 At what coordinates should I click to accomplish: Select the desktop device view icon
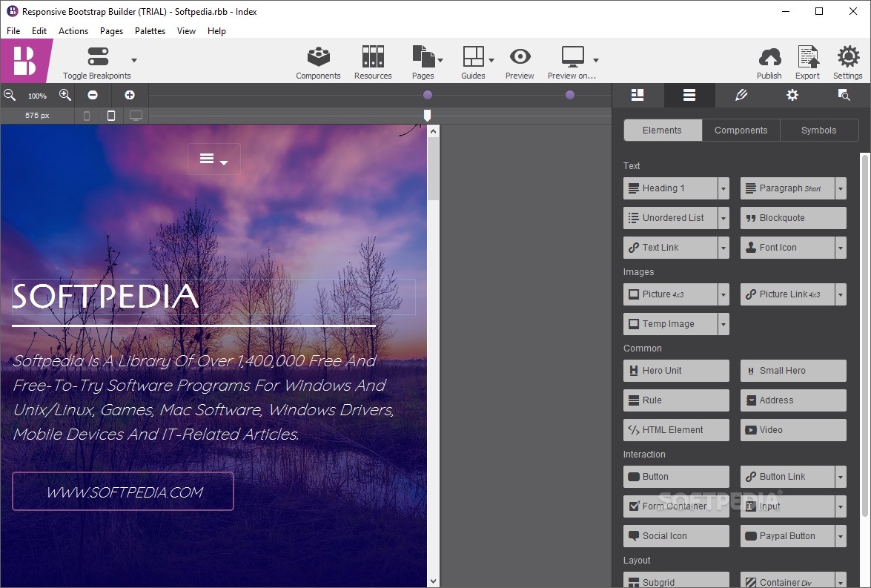(x=136, y=116)
